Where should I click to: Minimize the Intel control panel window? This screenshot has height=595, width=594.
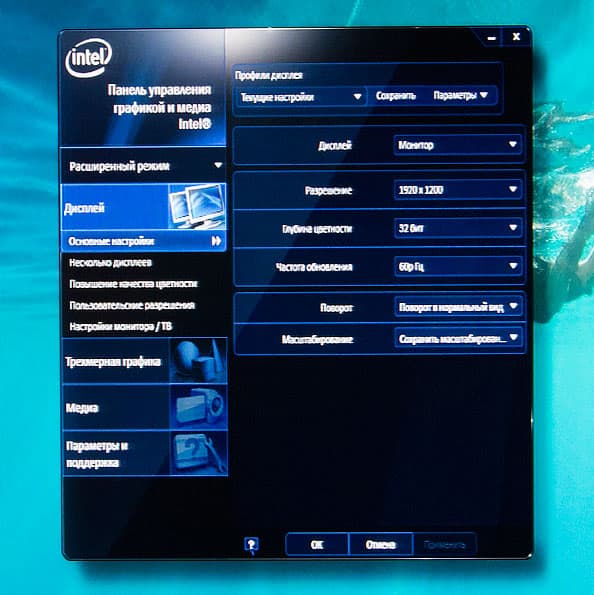492,38
